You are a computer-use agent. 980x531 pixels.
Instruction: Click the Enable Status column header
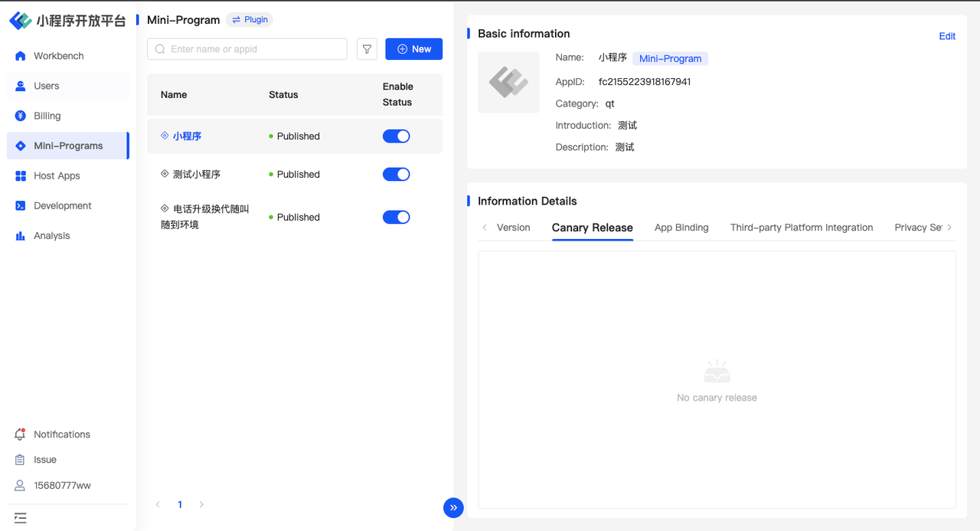(x=398, y=94)
